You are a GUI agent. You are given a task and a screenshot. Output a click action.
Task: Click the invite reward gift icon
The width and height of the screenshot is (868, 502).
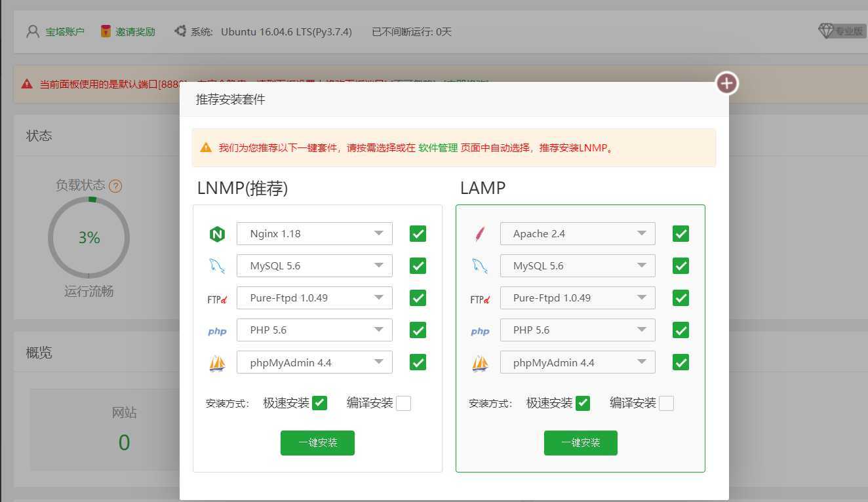click(106, 31)
